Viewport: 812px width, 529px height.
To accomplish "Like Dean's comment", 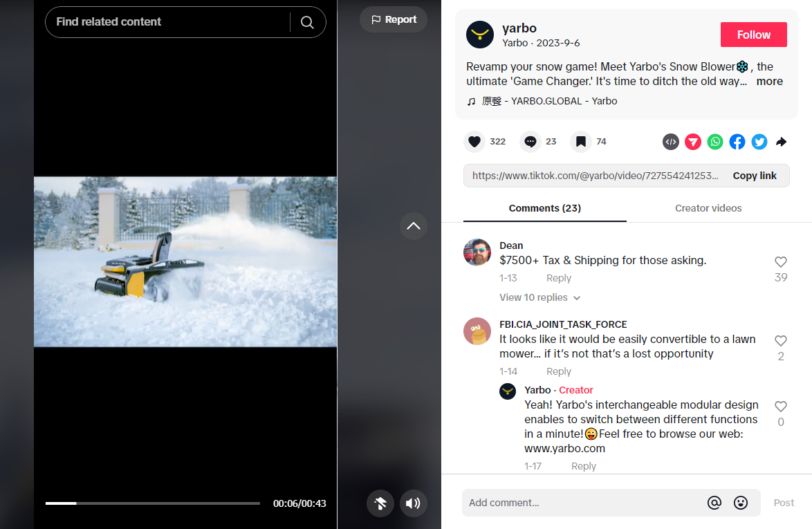I will 781,262.
